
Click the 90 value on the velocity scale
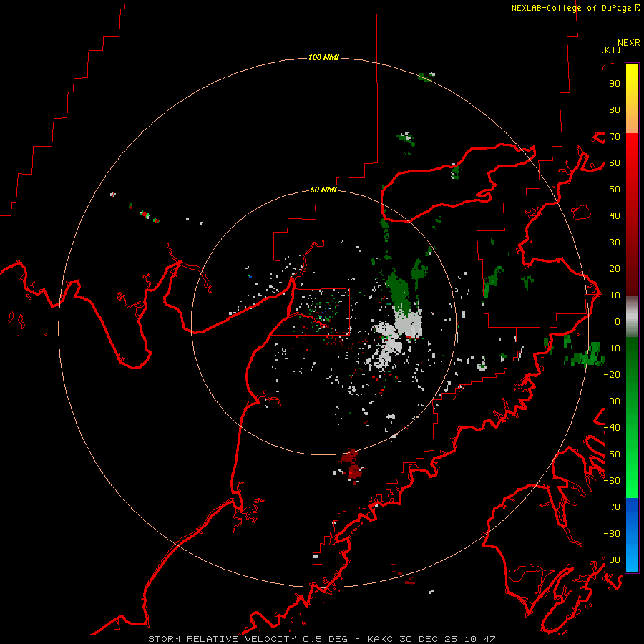pos(615,84)
